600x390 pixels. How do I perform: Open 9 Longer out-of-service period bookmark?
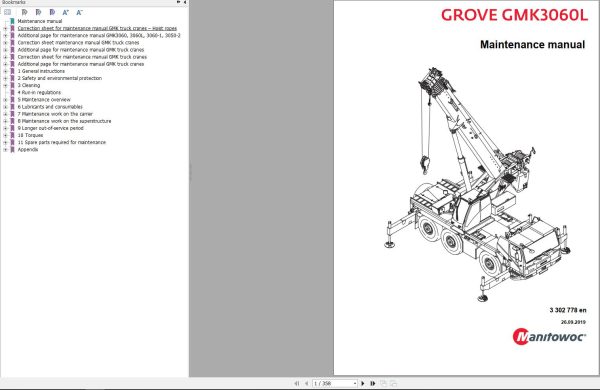51,128
